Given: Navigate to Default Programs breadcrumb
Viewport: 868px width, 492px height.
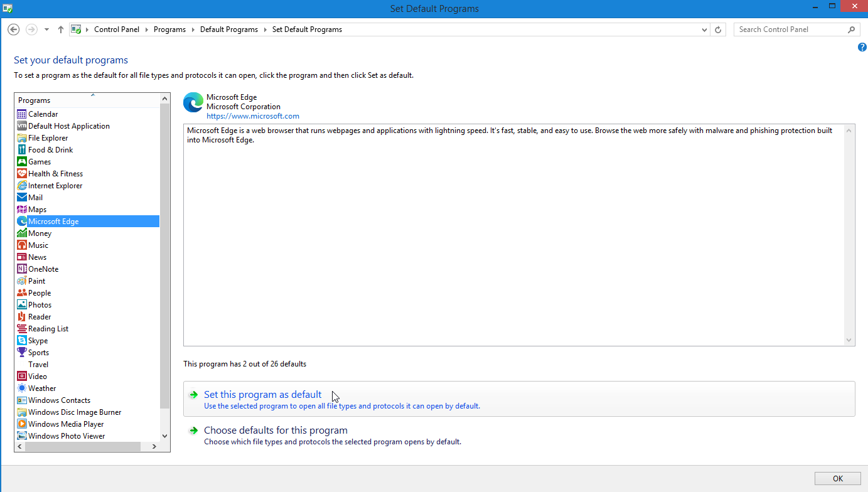Looking at the screenshot, I should tap(229, 29).
